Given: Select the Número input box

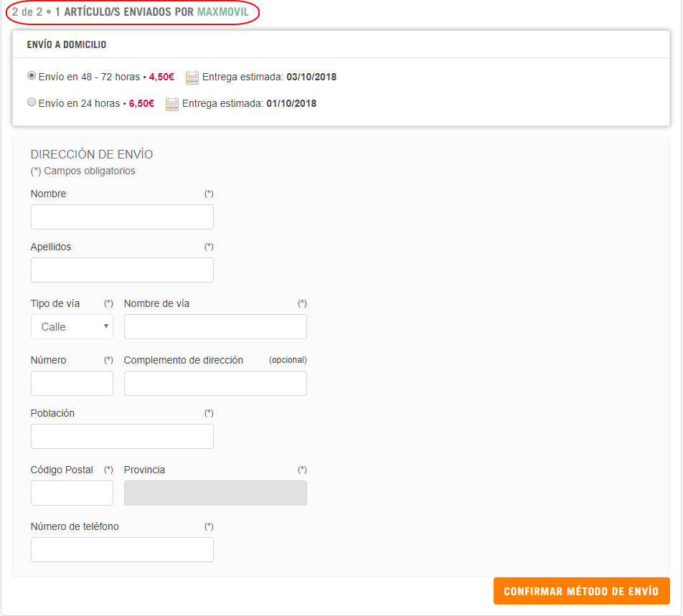Looking at the screenshot, I should click(72, 383).
